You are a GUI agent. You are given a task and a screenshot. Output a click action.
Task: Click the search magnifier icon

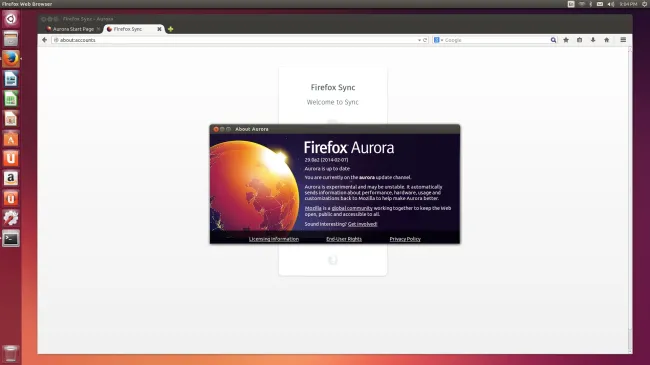553,40
